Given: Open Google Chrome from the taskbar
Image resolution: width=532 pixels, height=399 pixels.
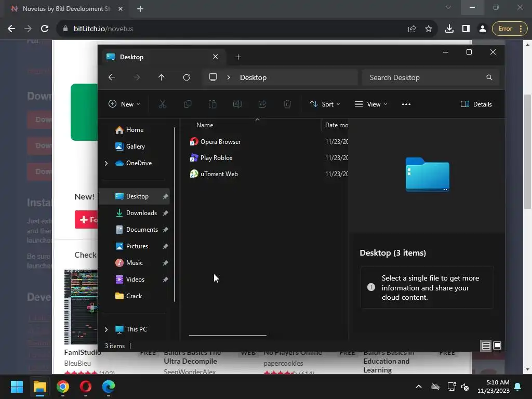Looking at the screenshot, I should pyautogui.click(x=63, y=387).
